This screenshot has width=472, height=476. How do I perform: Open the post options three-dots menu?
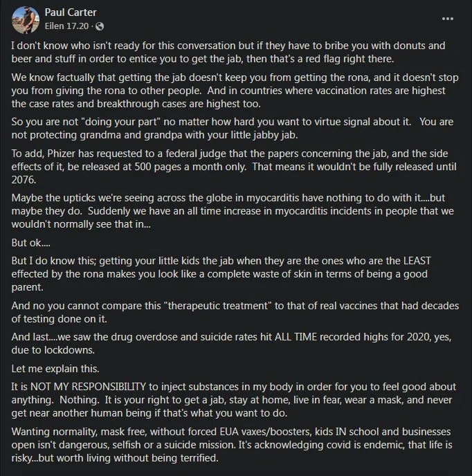tap(448, 19)
